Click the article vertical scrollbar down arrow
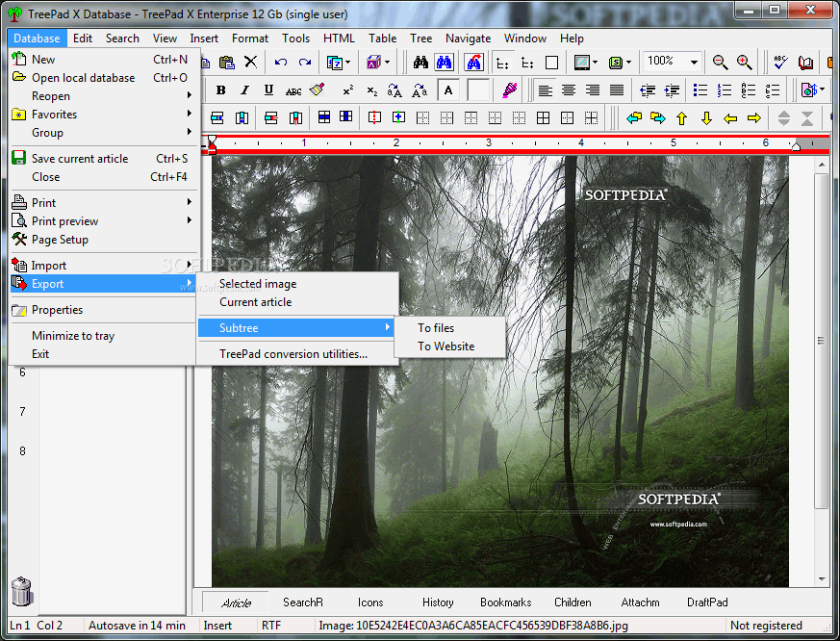 [x=822, y=578]
